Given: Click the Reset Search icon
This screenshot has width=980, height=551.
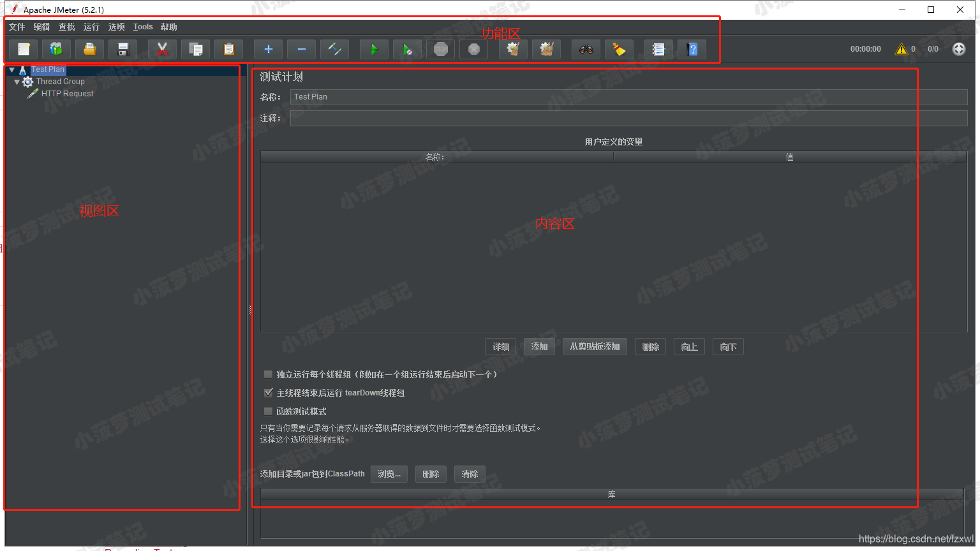Looking at the screenshot, I should click(x=620, y=49).
